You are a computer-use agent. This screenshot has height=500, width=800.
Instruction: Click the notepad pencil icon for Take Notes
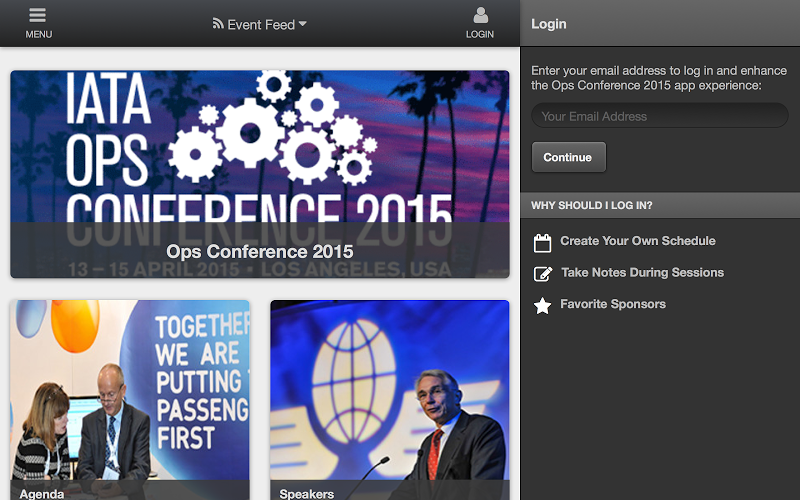click(x=543, y=274)
